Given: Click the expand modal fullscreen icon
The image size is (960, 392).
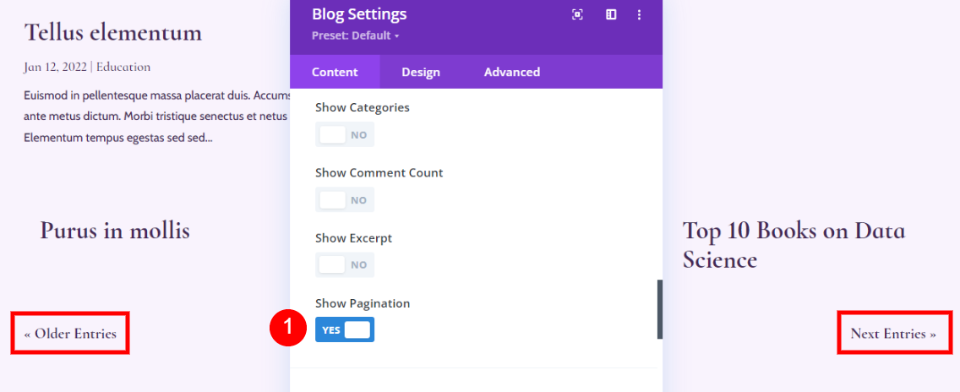Looking at the screenshot, I should (x=577, y=15).
